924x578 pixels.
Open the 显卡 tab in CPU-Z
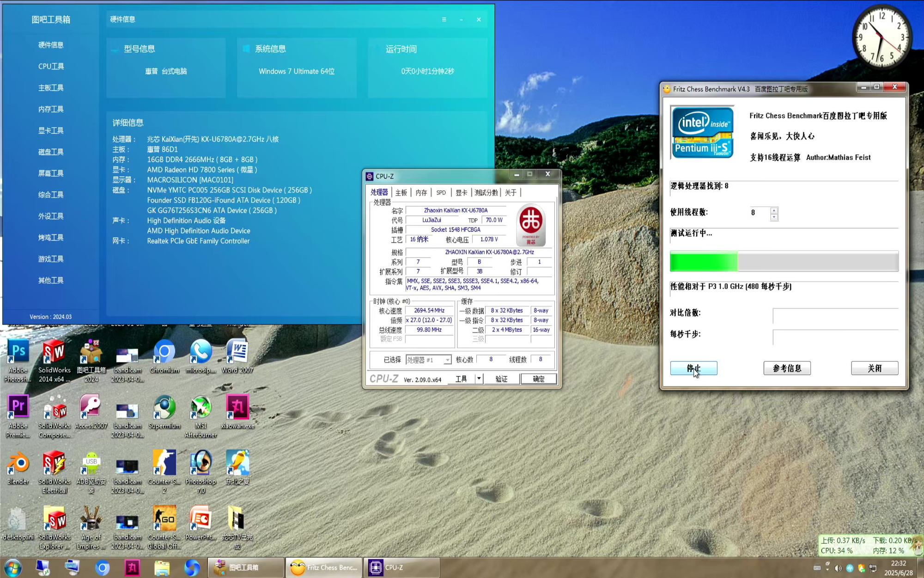tap(461, 192)
